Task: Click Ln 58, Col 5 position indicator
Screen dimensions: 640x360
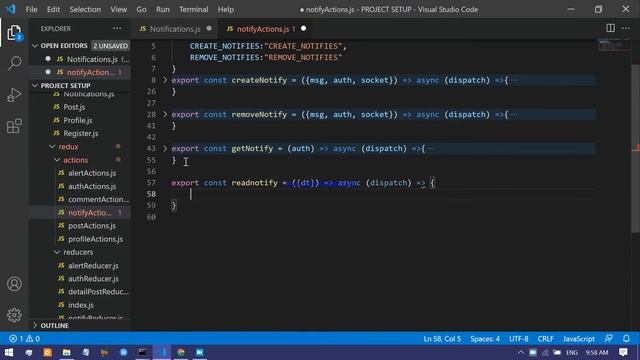Action: click(x=442, y=338)
